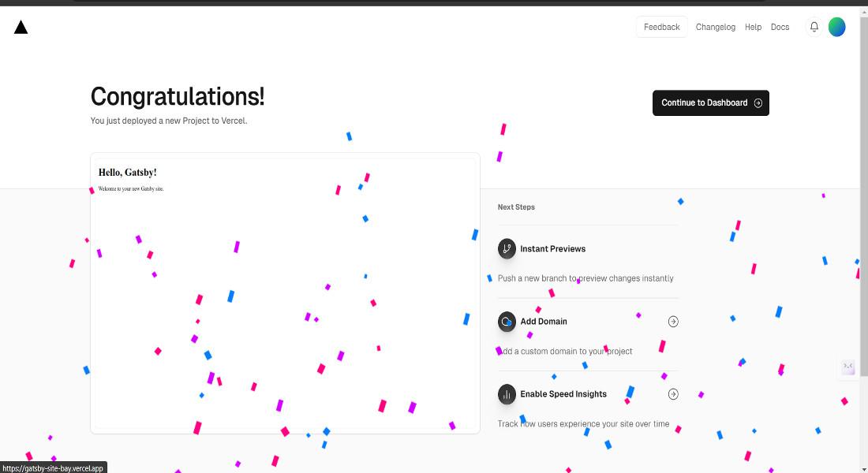
Task: Select the Instant Previews heading
Action: point(552,249)
